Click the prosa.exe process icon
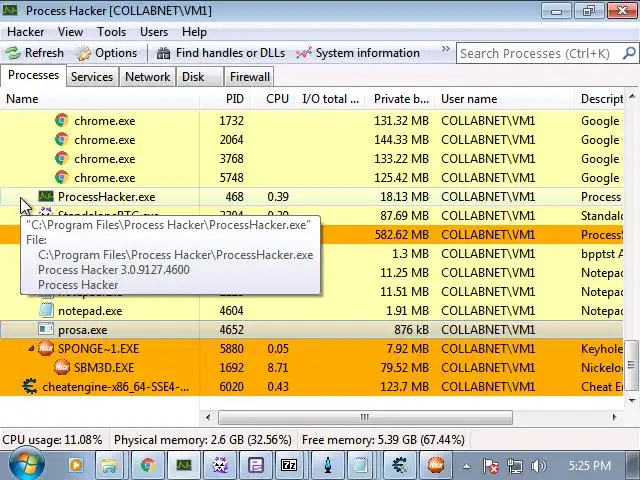This screenshot has width=640, height=480. [46, 329]
